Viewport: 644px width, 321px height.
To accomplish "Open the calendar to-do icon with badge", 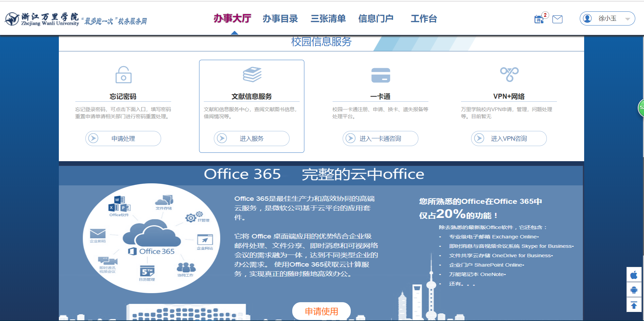I will pos(539,19).
